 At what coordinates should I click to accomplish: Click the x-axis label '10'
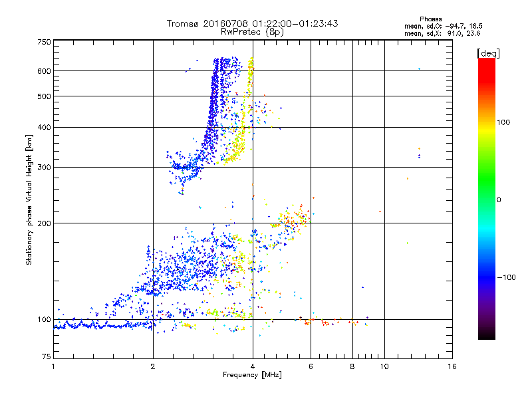(x=384, y=366)
